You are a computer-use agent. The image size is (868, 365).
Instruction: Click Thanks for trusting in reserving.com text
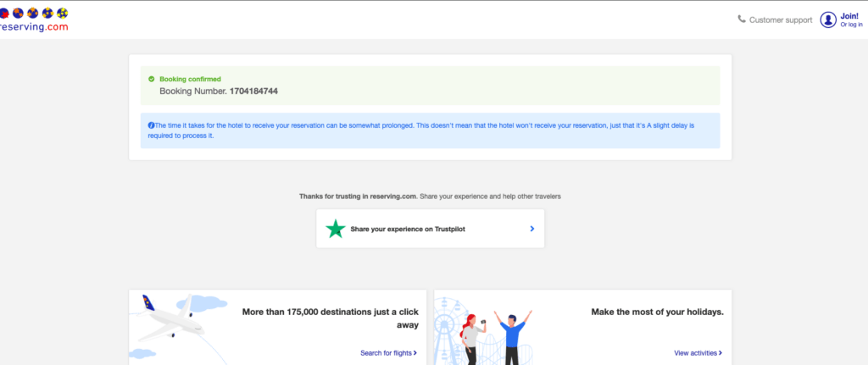click(x=358, y=196)
